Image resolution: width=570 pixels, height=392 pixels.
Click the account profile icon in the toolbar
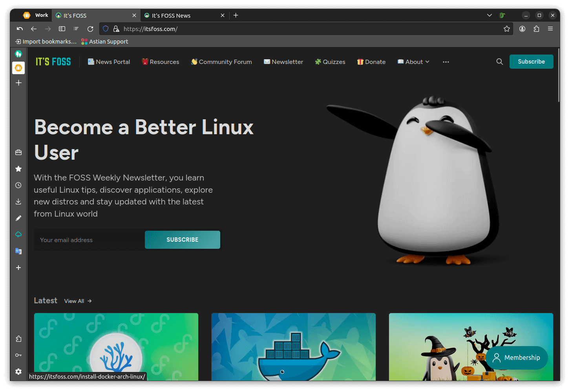point(522,29)
